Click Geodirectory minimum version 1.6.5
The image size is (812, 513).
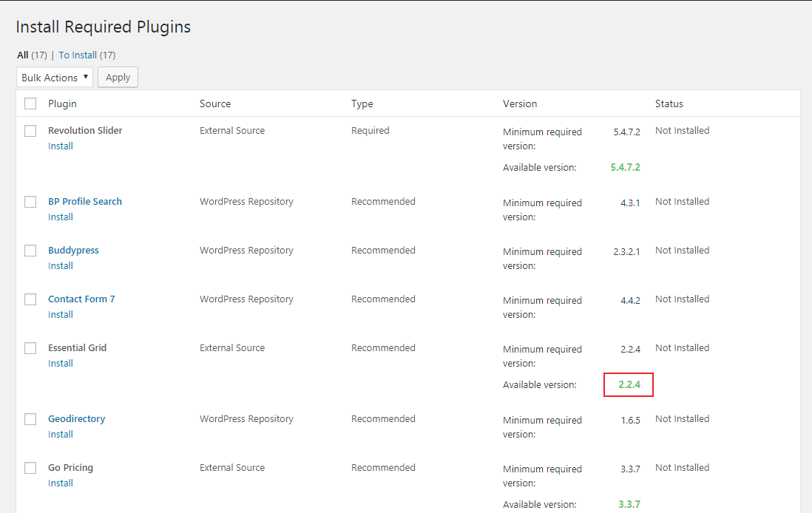point(630,421)
